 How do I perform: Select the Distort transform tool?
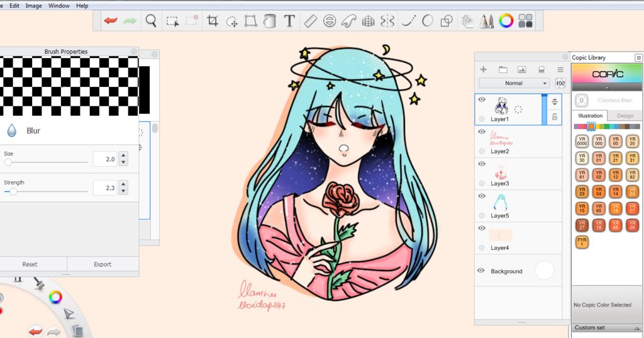click(250, 21)
